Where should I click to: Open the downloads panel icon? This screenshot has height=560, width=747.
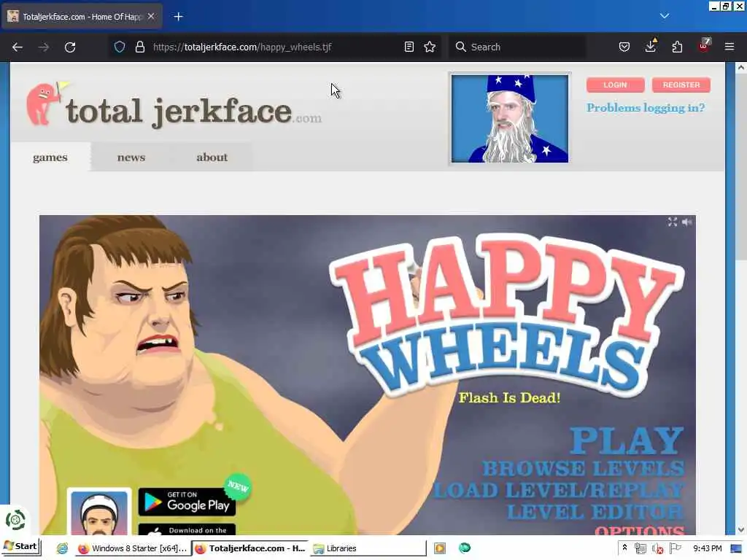click(x=650, y=46)
